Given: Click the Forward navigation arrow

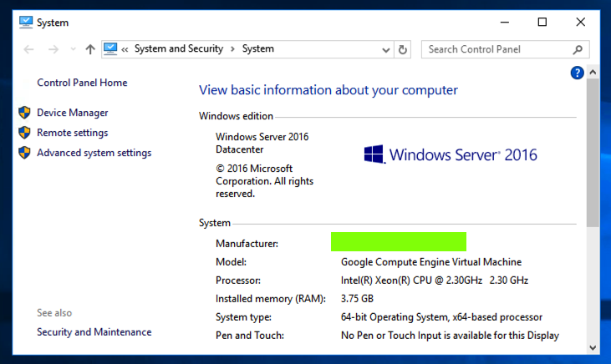Looking at the screenshot, I should pos(53,49).
